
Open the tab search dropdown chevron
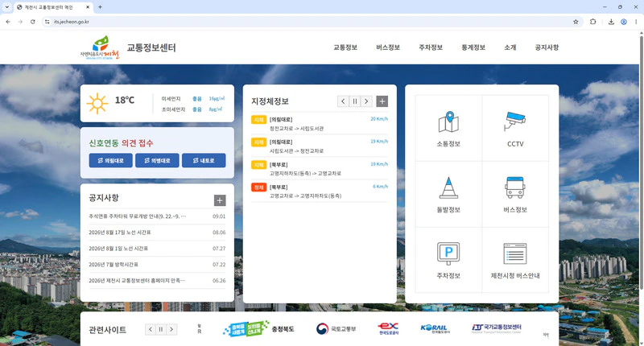[x=6, y=7]
